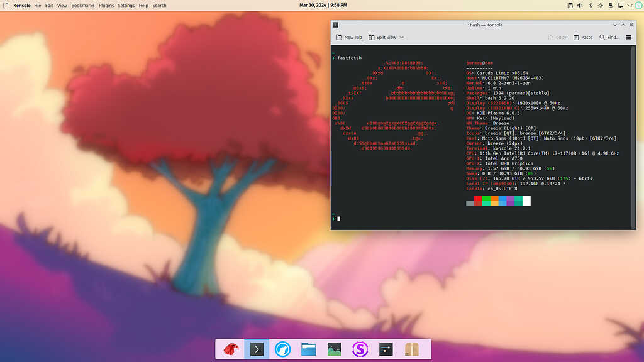This screenshot has width=644, height=362.
Task: Open Find to search terminal output
Action: tap(609, 37)
